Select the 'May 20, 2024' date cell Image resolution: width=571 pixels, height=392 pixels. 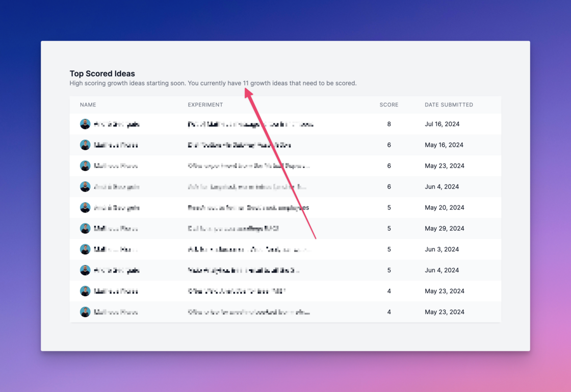click(444, 207)
